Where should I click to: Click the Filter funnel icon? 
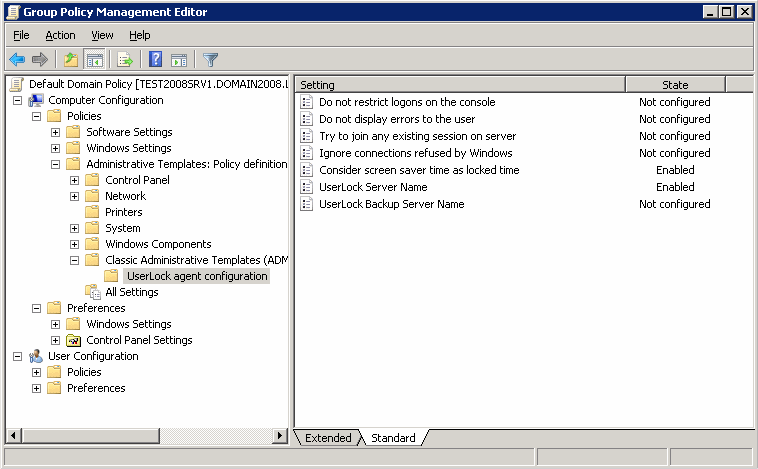point(210,60)
